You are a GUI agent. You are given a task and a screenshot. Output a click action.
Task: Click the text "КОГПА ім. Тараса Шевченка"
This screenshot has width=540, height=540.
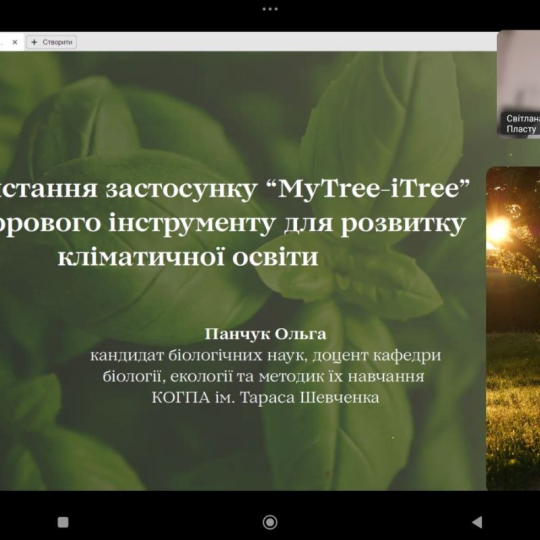pos(265,398)
